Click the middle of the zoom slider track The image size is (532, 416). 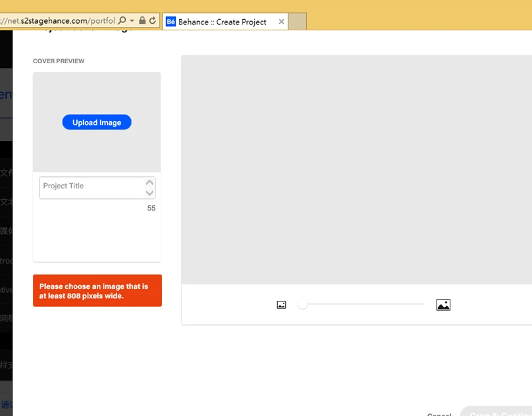point(363,304)
